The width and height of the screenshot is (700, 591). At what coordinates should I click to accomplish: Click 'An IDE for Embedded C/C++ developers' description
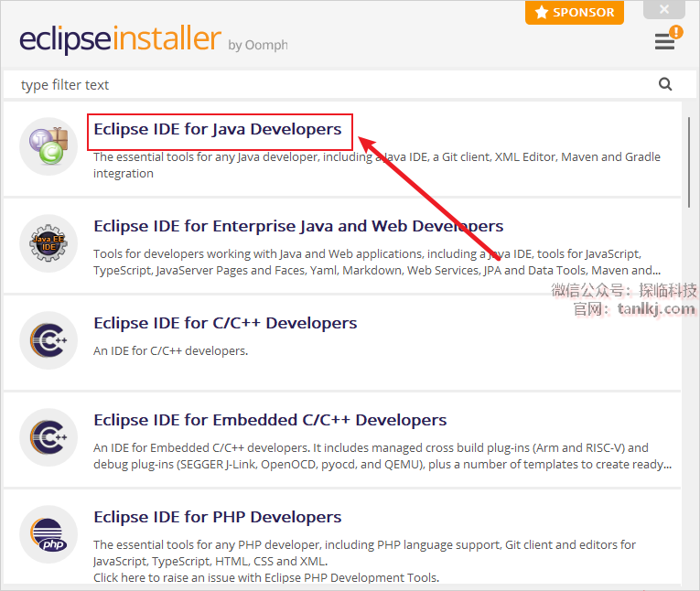[x=382, y=456]
